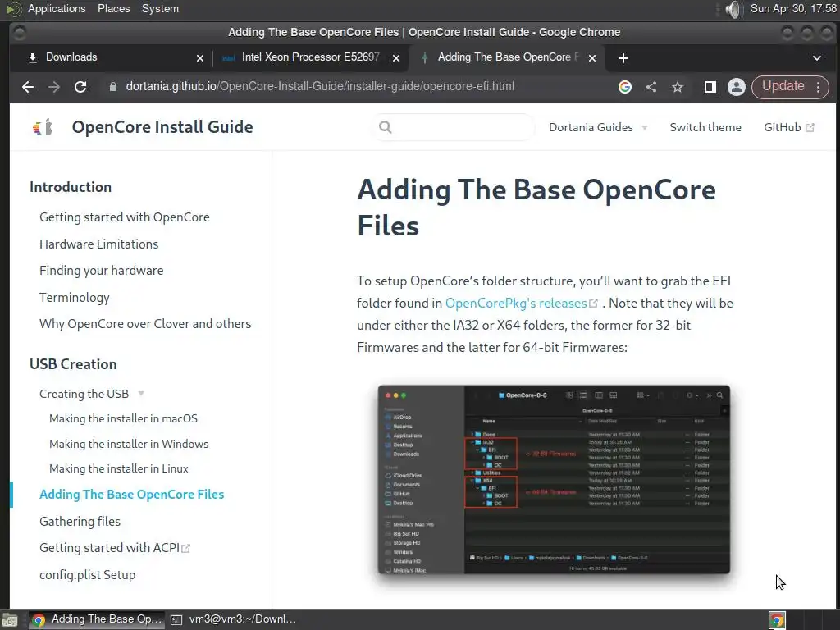Screen dimensions: 840x630
Task: Open the Chrome profile avatar
Action: [736, 87]
